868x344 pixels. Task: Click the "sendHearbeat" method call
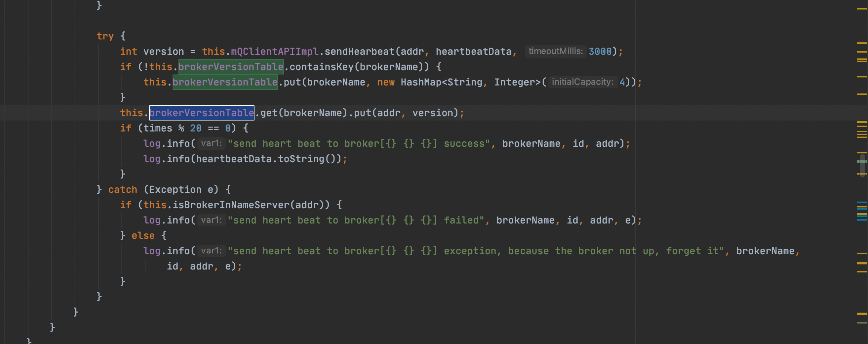point(359,51)
